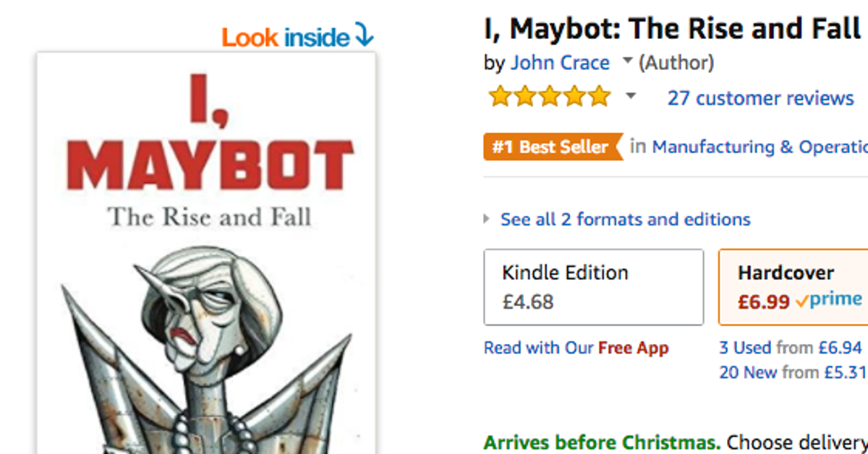Viewport: 868px width, 454px height.
Task: Click the Manufacturing & Operations category link
Action: point(759,147)
